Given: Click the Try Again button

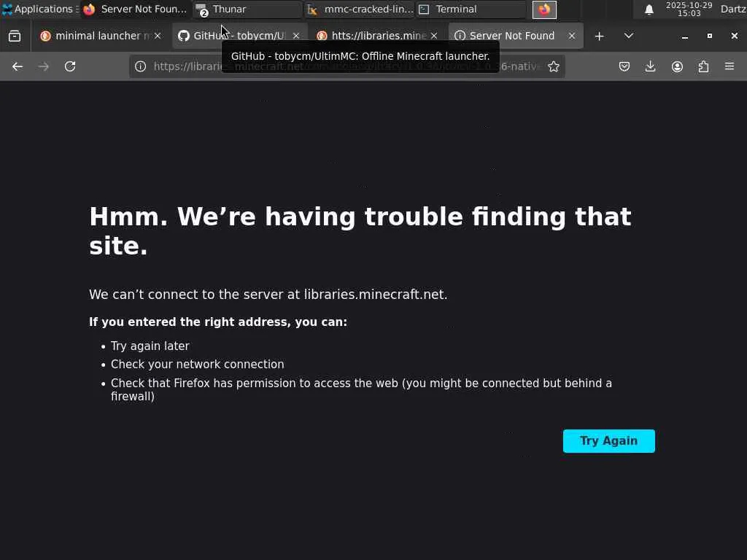Looking at the screenshot, I should pos(609,441).
